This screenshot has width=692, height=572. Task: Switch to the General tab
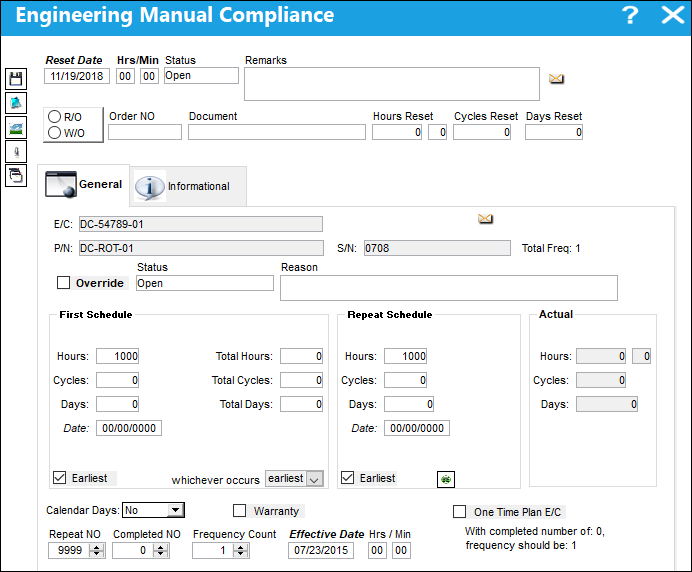(84, 184)
